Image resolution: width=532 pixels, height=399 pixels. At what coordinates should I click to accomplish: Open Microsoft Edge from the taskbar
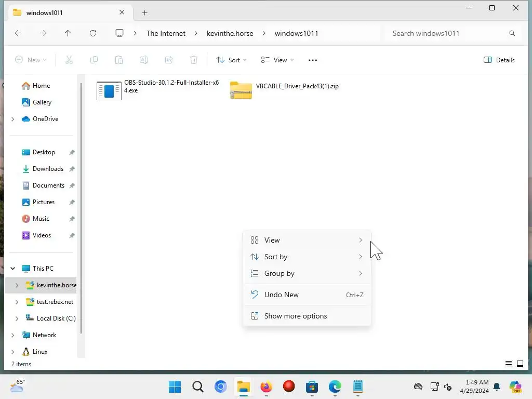tap(335, 387)
